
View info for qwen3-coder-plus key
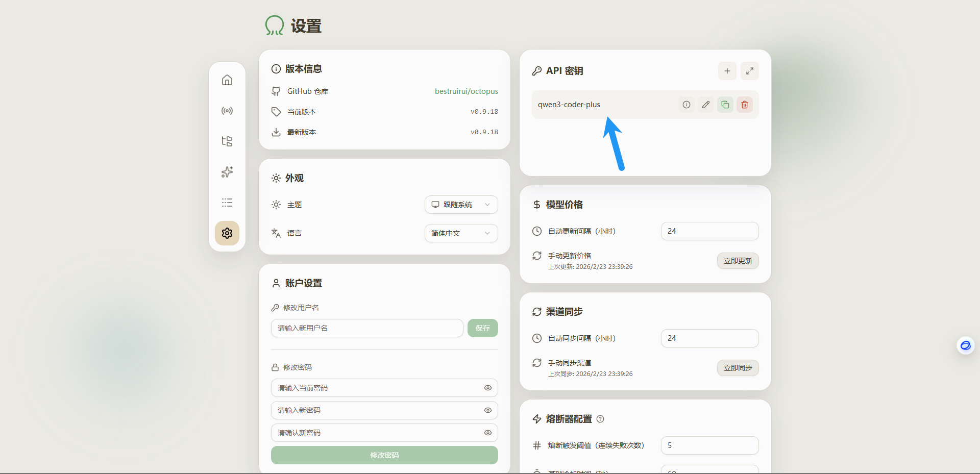[x=686, y=105]
